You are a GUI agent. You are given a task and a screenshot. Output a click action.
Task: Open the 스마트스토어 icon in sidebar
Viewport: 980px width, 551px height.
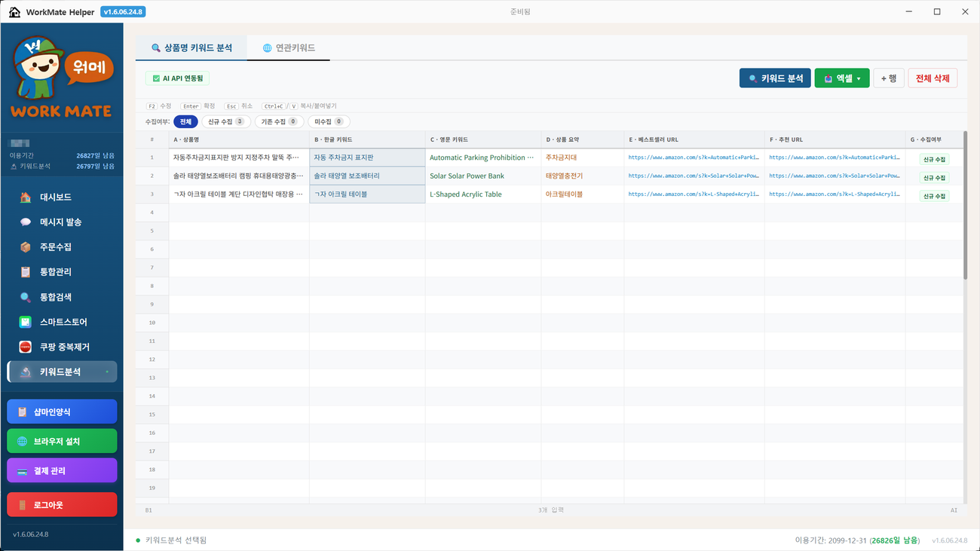[x=26, y=322]
